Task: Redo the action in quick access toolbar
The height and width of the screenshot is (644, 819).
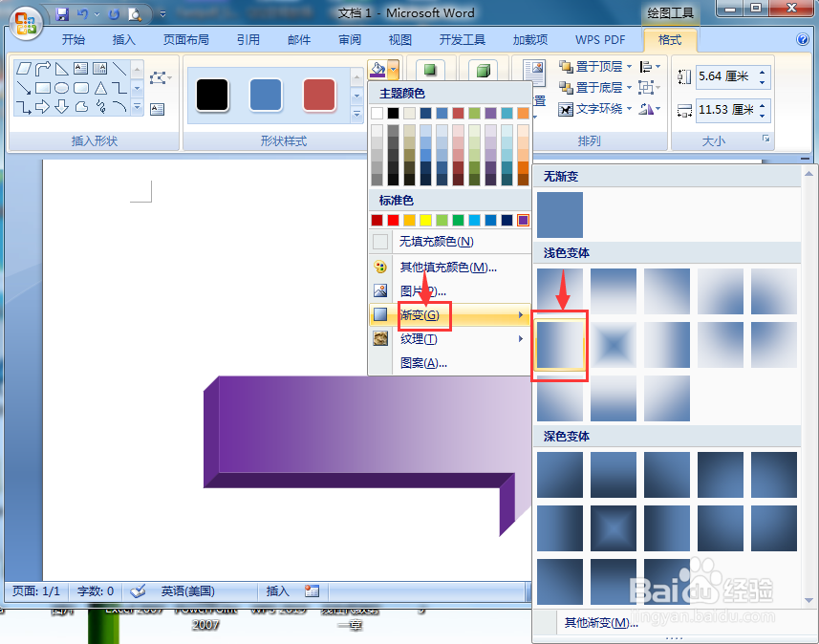Action: pos(114,14)
